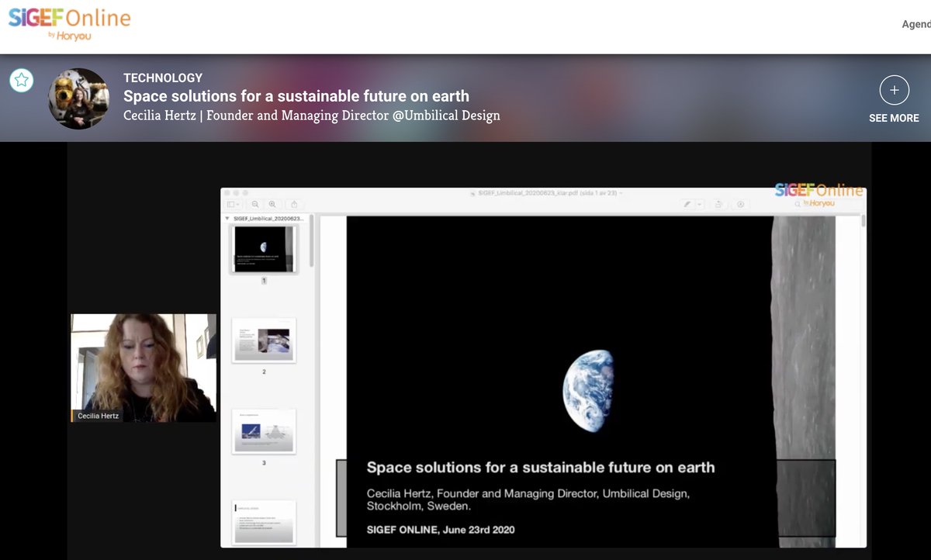Click the document page scrollbar on the right edge
The width and height of the screenshot is (931, 560).
pos(864,221)
